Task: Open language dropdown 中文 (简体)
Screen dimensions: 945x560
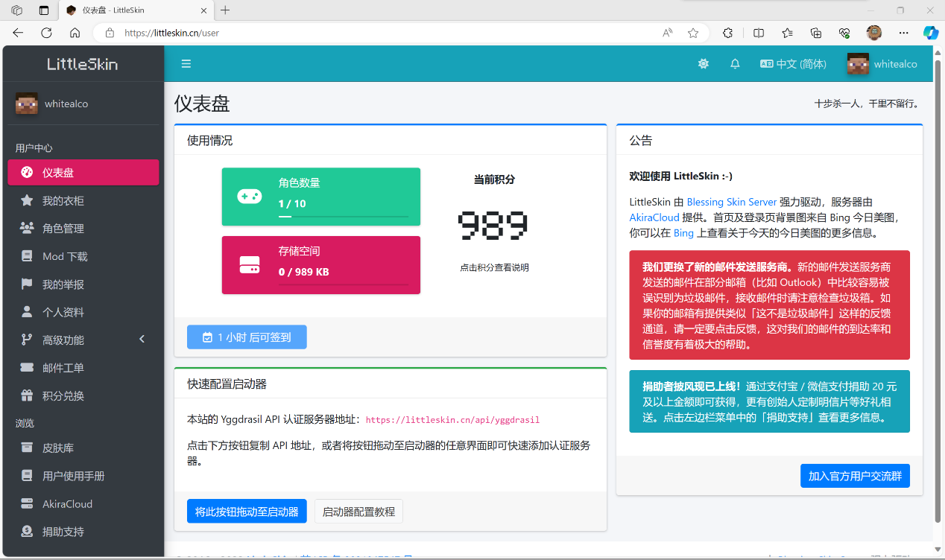Action: coord(793,64)
